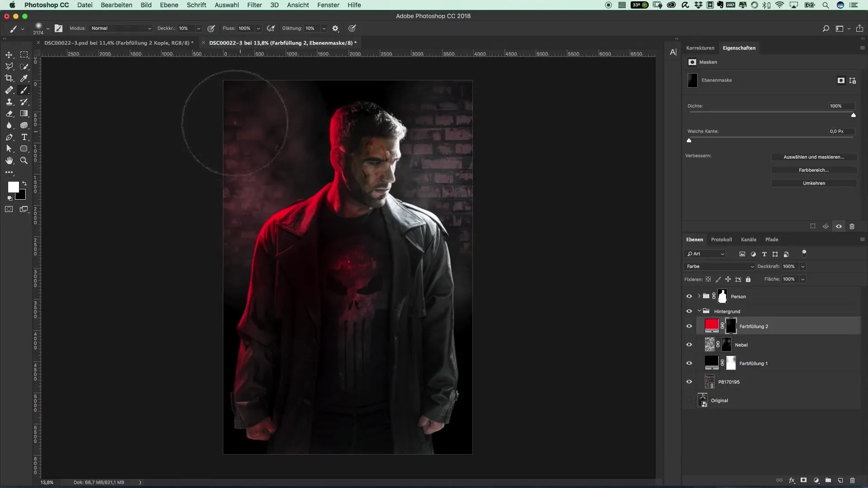Toggle visibility of Hintergrund group
Image resolution: width=868 pixels, height=488 pixels.
(689, 311)
